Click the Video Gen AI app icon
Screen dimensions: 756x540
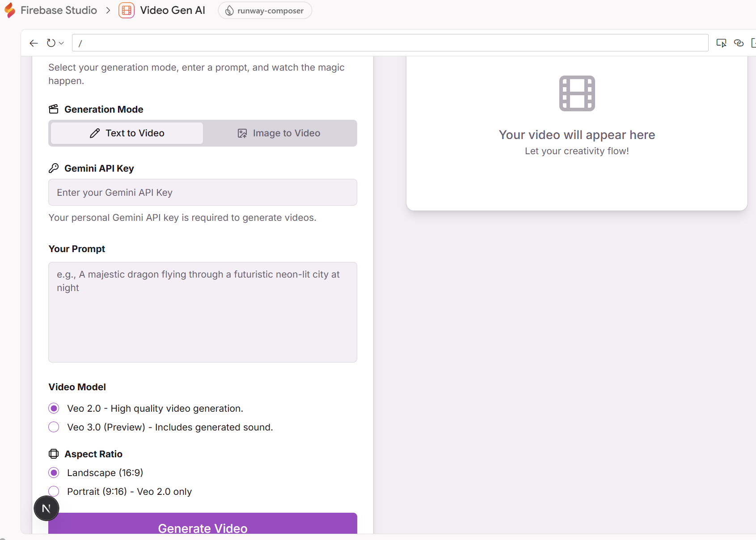127,10
